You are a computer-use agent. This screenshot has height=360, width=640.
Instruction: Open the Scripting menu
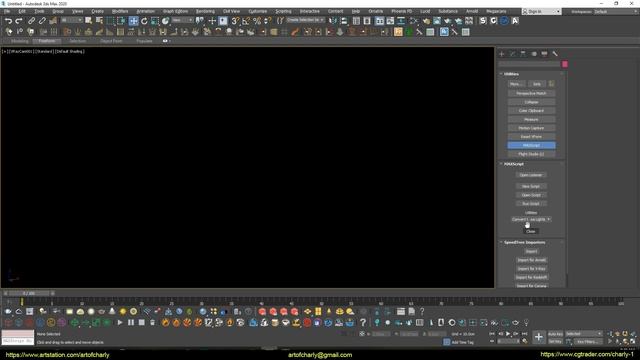pyautogui.click(x=283, y=11)
